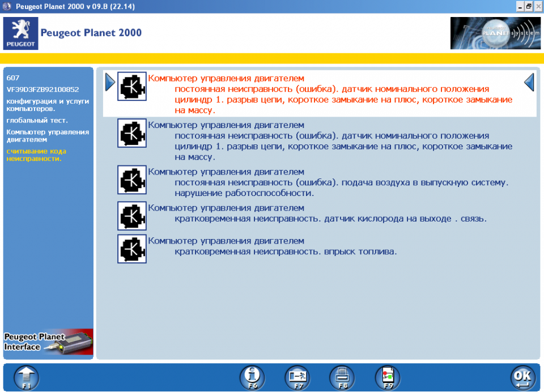Click the Peugeot lion logo
This screenshot has width=544, height=392.
pos(21,33)
